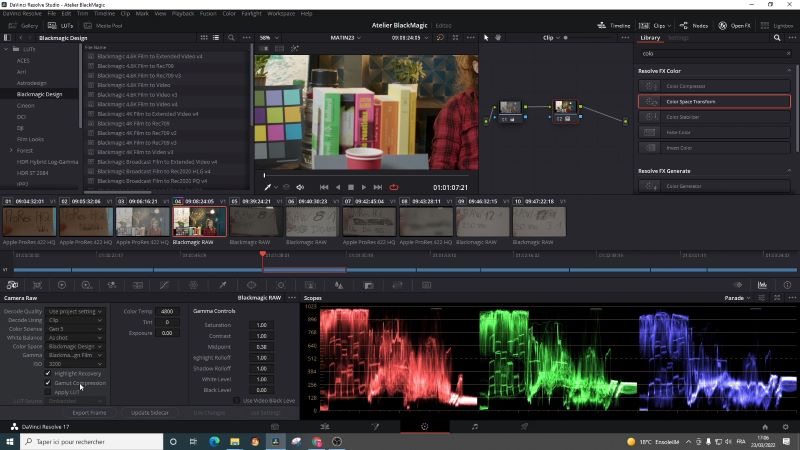Open the Scopes panel icon
Image resolution: width=800 pixels, height=450 pixels.
click(762, 285)
